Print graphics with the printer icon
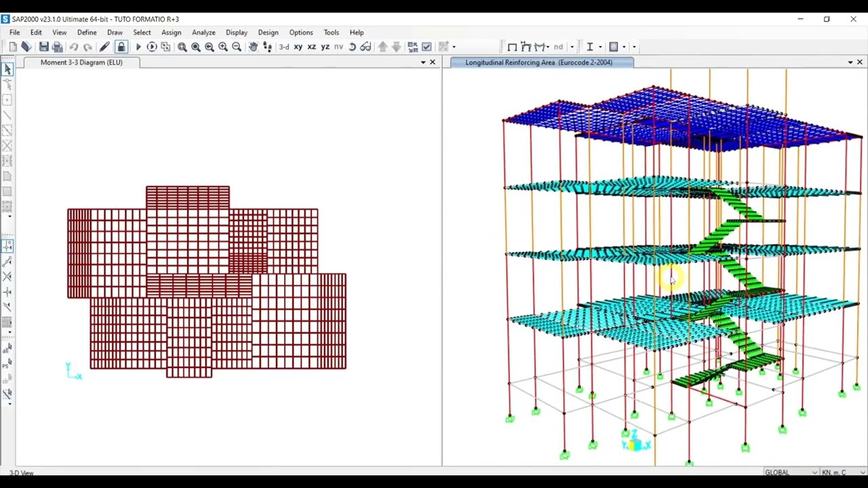Image resolution: width=868 pixels, height=488 pixels. [x=58, y=47]
